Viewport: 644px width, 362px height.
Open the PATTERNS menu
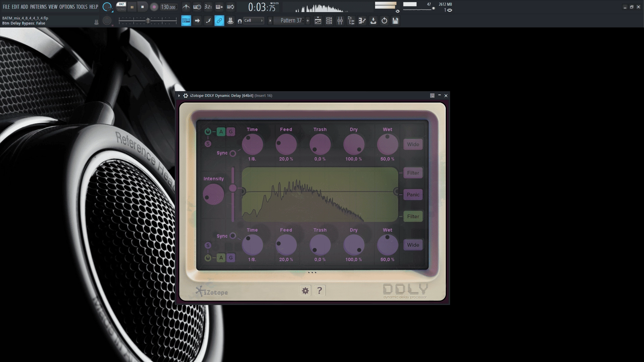coord(38,7)
